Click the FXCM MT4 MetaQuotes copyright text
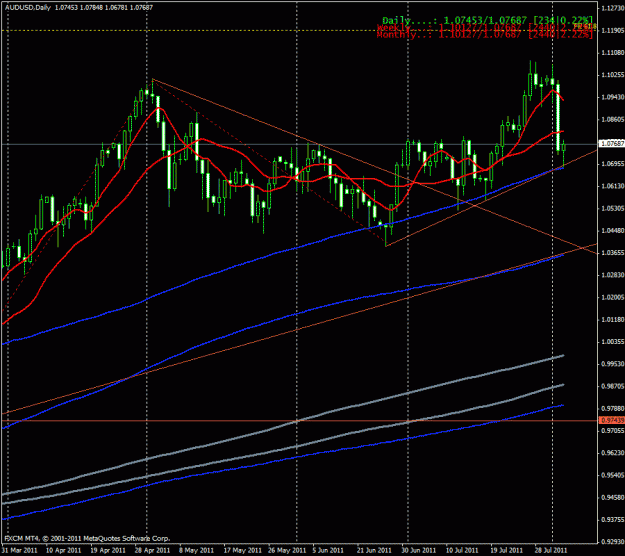The image size is (625, 556). tap(87, 538)
